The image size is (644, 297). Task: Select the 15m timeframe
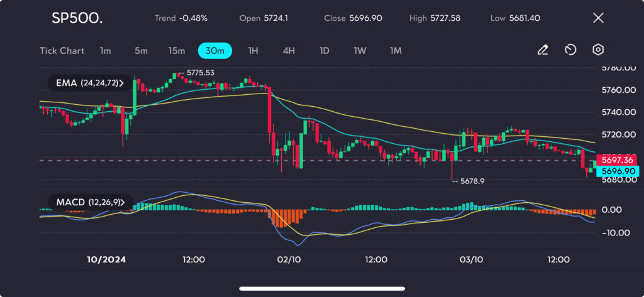click(x=176, y=51)
